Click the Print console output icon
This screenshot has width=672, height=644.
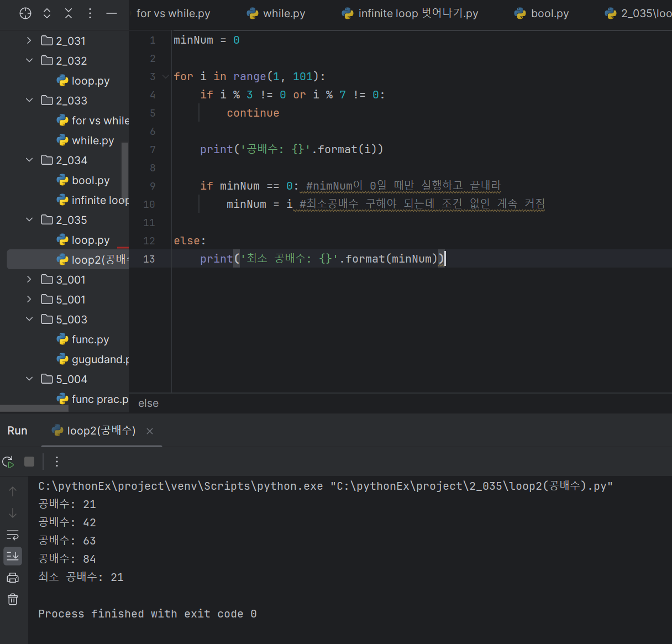13,578
